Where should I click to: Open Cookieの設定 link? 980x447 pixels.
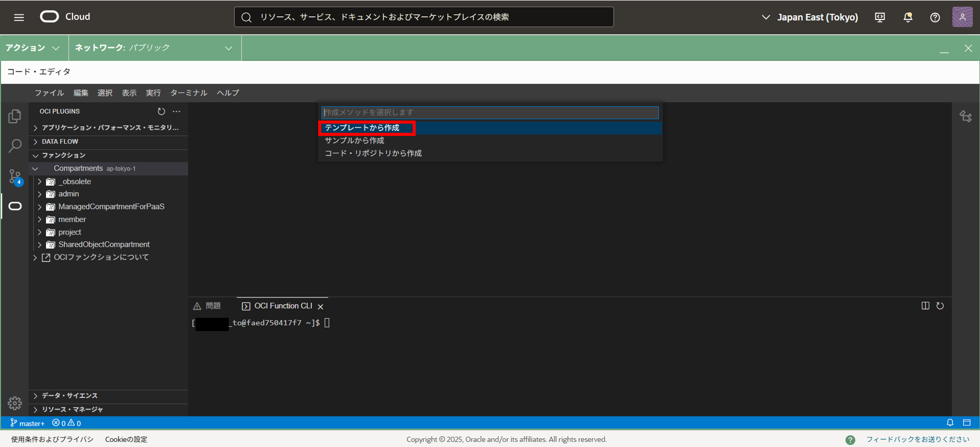pyautogui.click(x=126, y=439)
